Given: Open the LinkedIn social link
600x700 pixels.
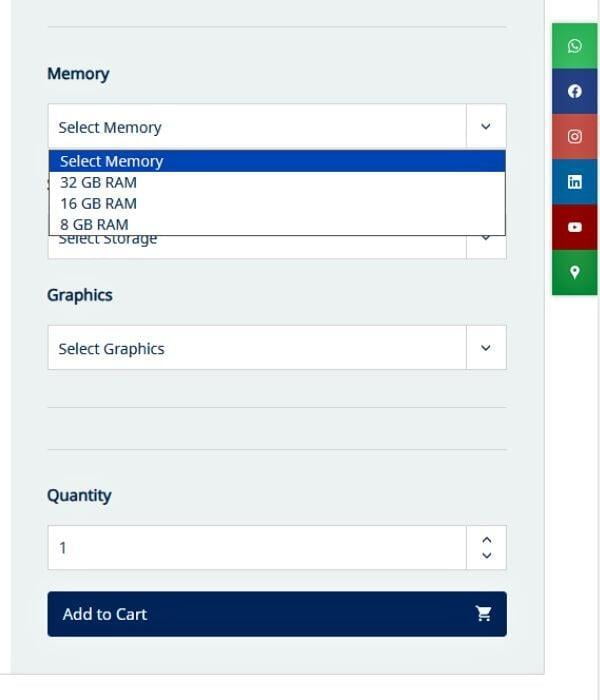Looking at the screenshot, I should point(574,182).
